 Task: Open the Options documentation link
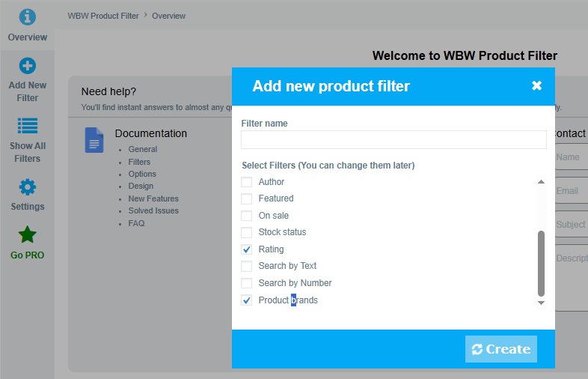pyautogui.click(x=142, y=174)
